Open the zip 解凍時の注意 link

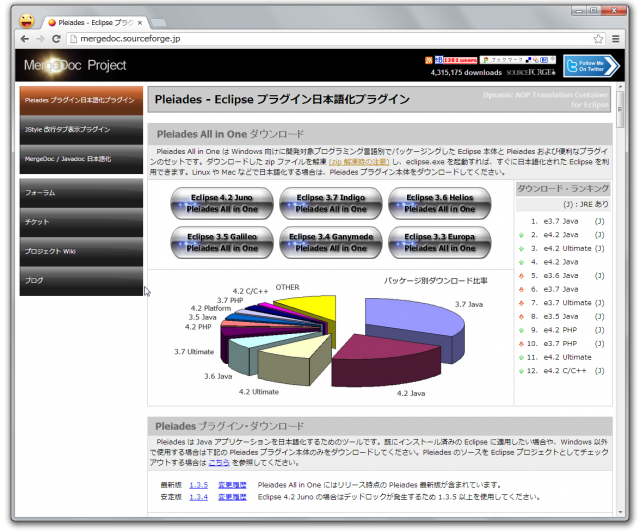(359, 162)
